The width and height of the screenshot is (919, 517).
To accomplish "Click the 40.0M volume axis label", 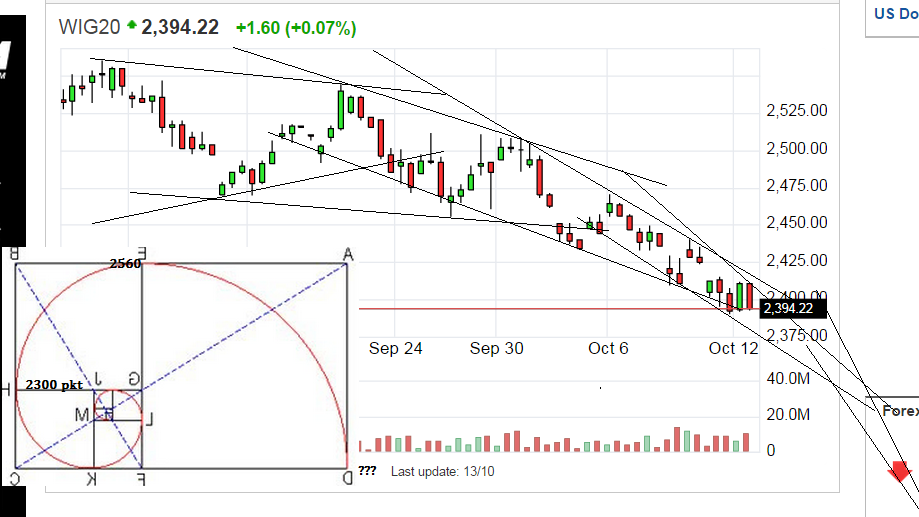I will pos(789,378).
